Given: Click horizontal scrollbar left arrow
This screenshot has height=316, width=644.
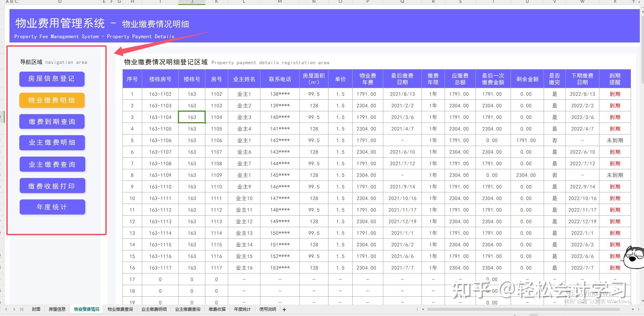Looking at the screenshot, I should click(x=423, y=309).
